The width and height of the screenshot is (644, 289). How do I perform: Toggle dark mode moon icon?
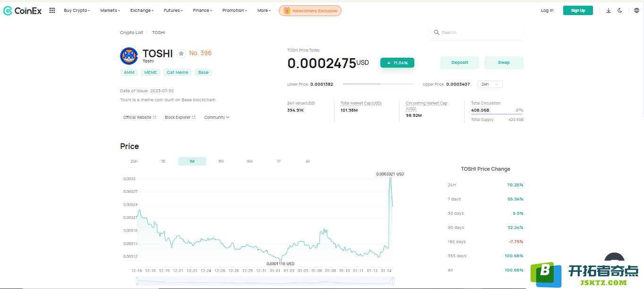pos(620,10)
